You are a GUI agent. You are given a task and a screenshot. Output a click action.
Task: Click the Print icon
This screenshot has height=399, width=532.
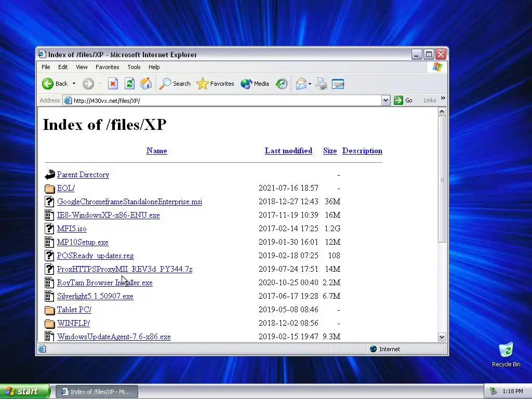[x=322, y=84]
